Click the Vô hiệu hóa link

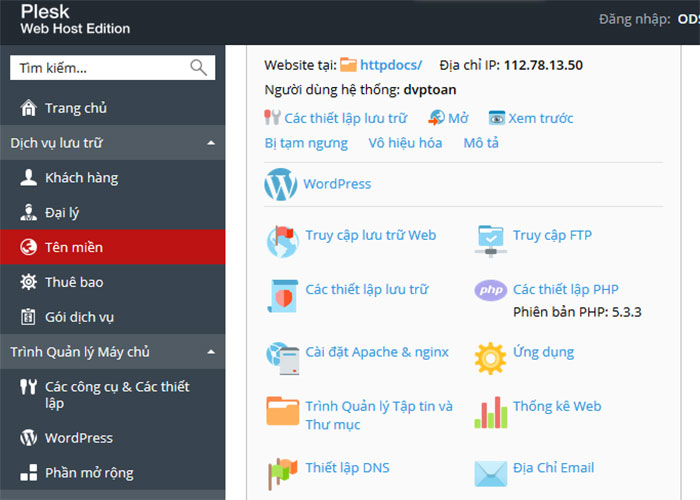(405, 143)
